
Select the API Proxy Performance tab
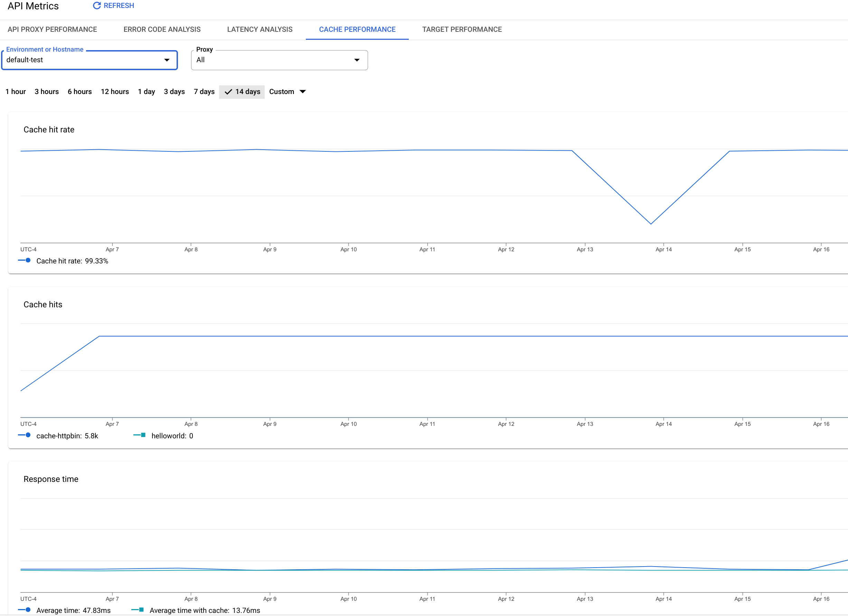point(51,30)
